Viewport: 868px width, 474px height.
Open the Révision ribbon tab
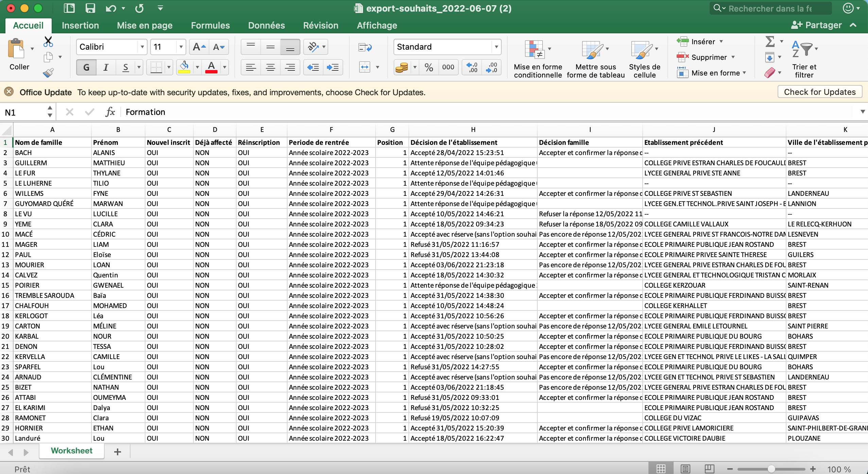click(x=320, y=25)
